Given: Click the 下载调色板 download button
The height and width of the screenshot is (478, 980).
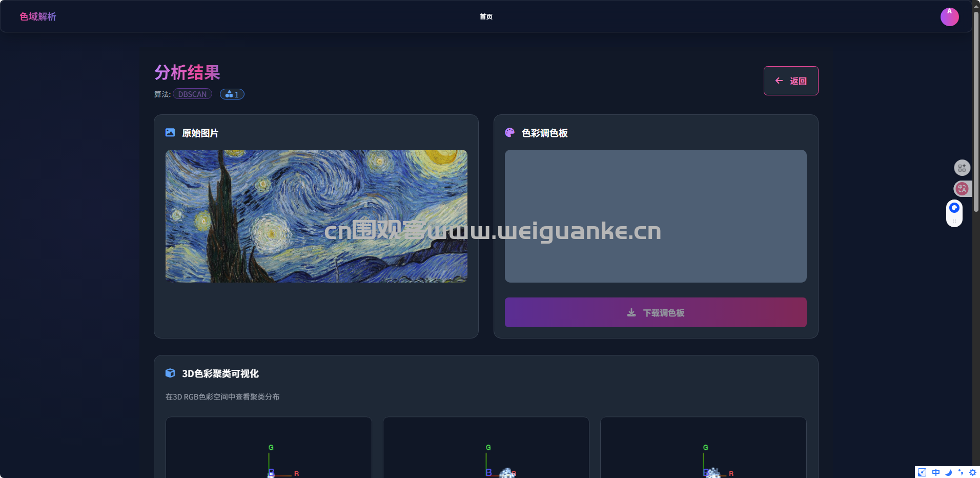Looking at the screenshot, I should 656,312.
